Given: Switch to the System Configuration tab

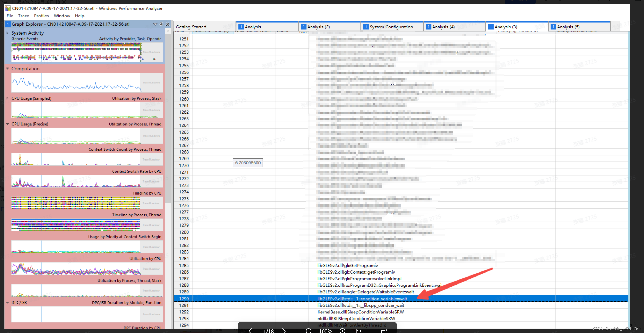Looking at the screenshot, I should click(391, 27).
